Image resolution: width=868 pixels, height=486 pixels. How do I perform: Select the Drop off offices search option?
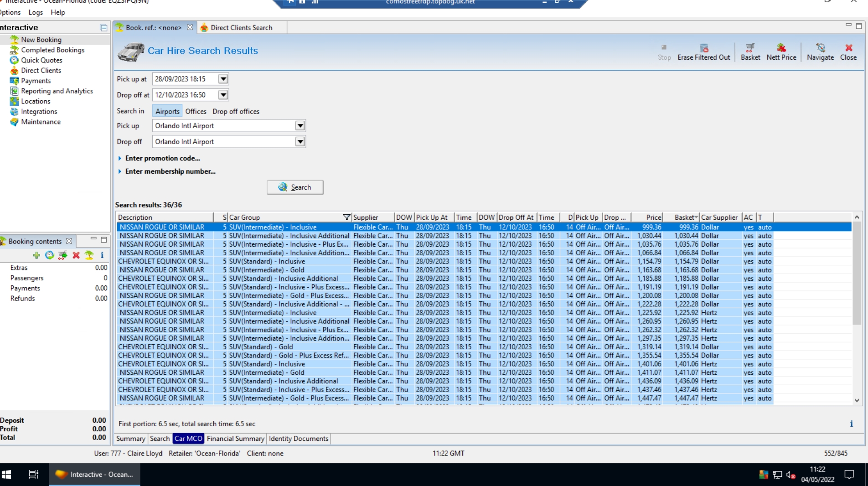[236, 111]
